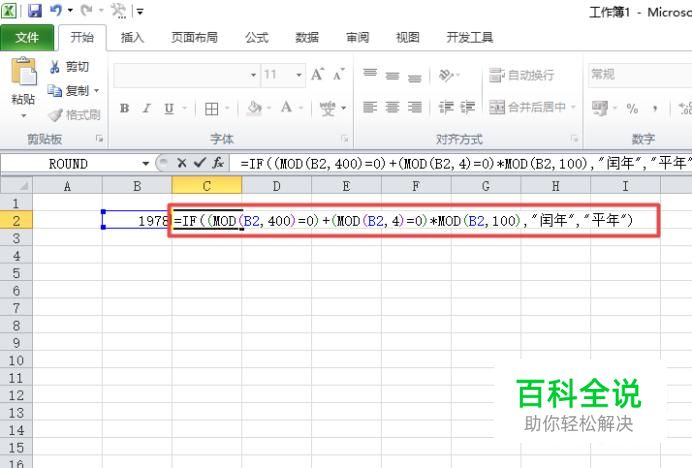
Task: Click the 文 phonetic guide icon
Action: point(327,108)
